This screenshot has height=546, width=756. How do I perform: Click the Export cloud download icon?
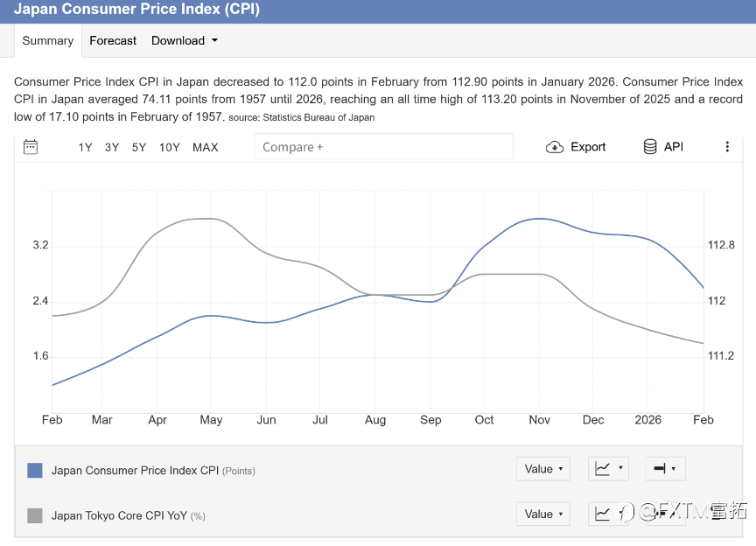(555, 147)
